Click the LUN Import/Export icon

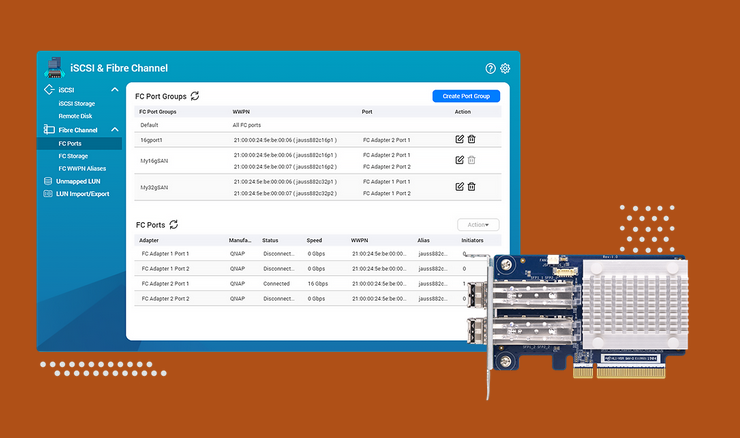pos(48,194)
